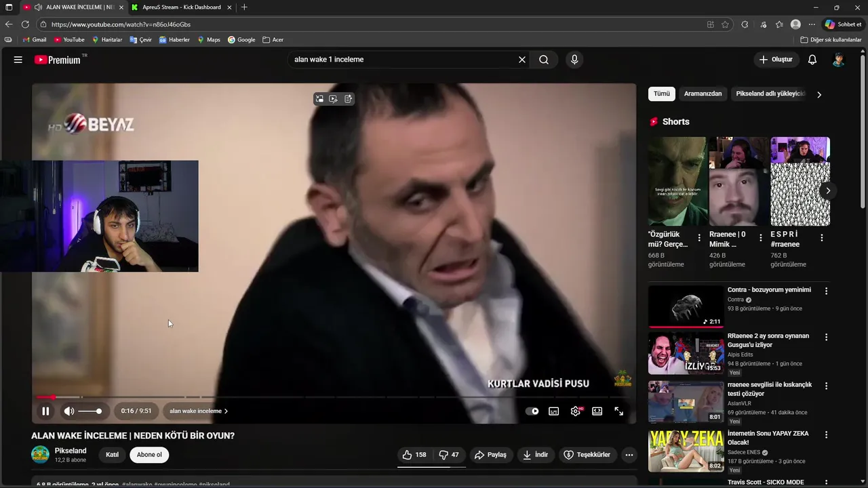Screen dimensions: 868x488
Task: Dislike the video (47 dislikes)
Action: tap(450, 455)
